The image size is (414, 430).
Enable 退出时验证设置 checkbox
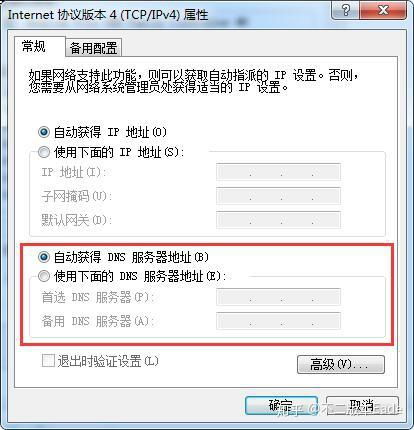pos(48,361)
